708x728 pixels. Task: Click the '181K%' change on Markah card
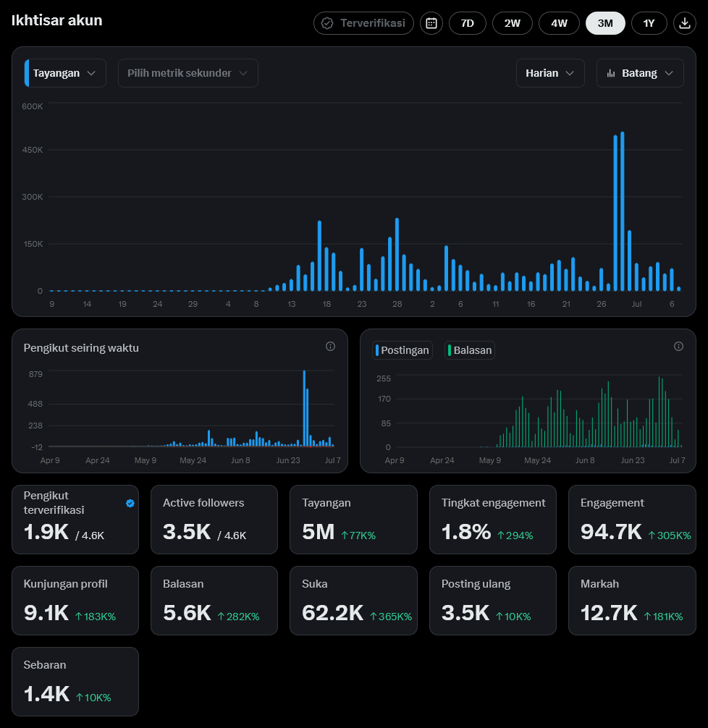(663, 617)
